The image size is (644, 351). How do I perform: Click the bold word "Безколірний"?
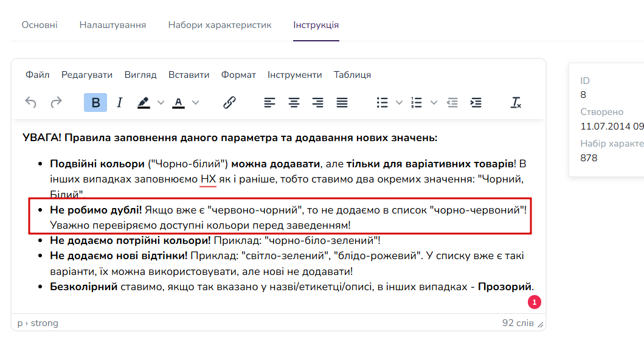tap(84, 287)
